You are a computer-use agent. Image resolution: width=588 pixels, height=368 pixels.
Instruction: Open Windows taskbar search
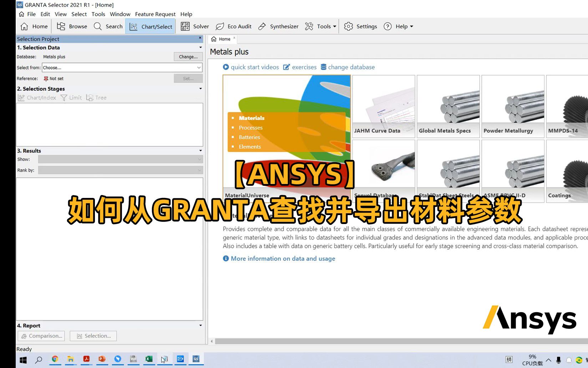tap(39, 360)
